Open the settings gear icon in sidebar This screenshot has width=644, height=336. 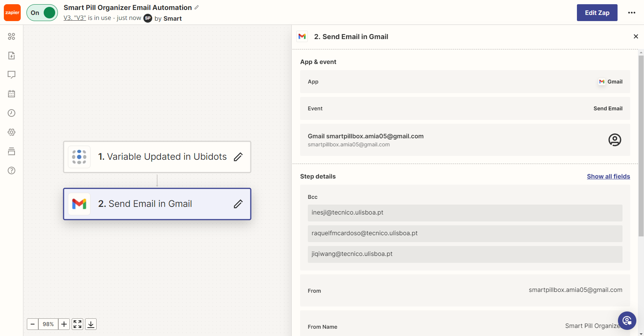(x=11, y=132)
